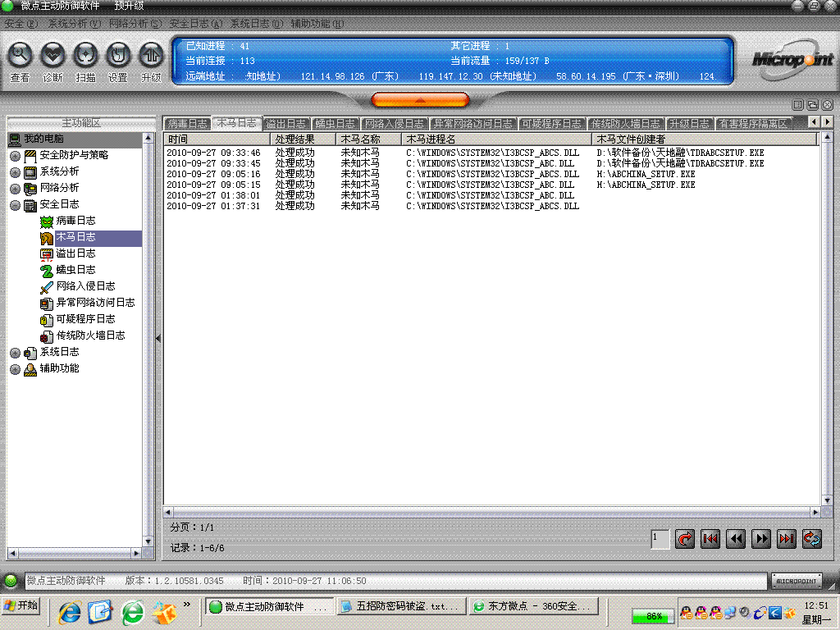Open the 诊断 (Diagnose) heart icon
This screenshot has width=840, height=630.
pos(52,55)
